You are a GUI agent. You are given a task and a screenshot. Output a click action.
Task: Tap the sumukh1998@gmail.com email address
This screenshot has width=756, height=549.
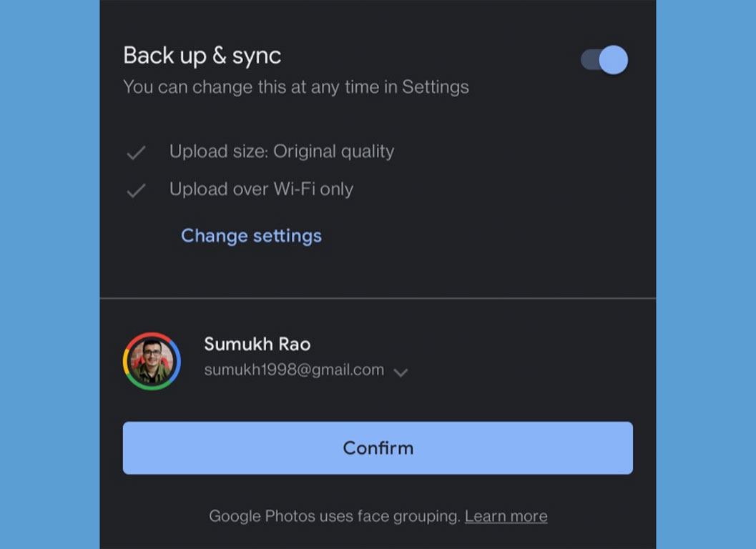pos(294,370)
